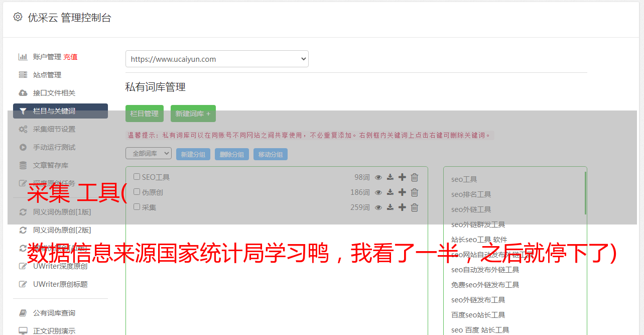The image size is (644, 335).
Task: Click the edit icon for UWriter深度原创
Action: 23,266
